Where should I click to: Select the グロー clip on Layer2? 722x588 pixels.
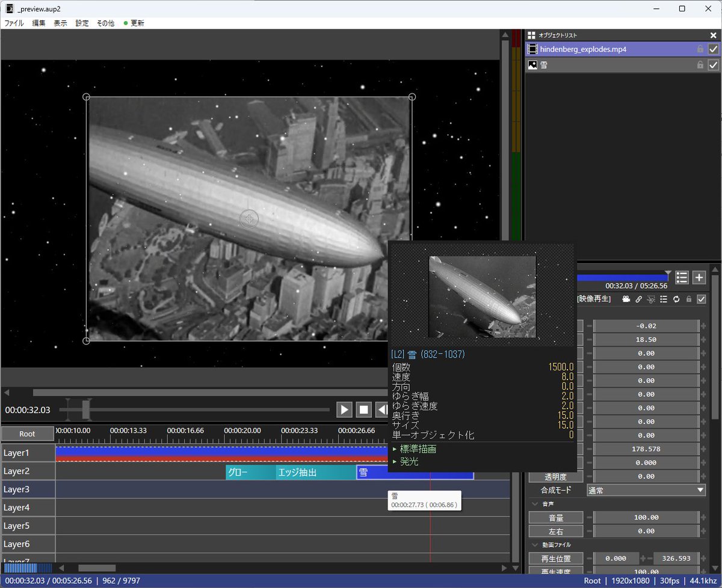pos(250,472)
